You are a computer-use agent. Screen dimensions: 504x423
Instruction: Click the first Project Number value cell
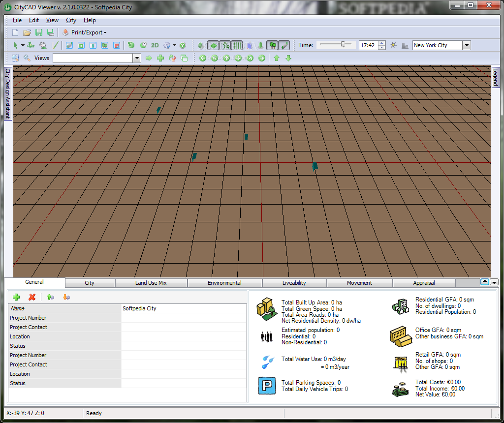pyautogui.click(x=184, y=318)
